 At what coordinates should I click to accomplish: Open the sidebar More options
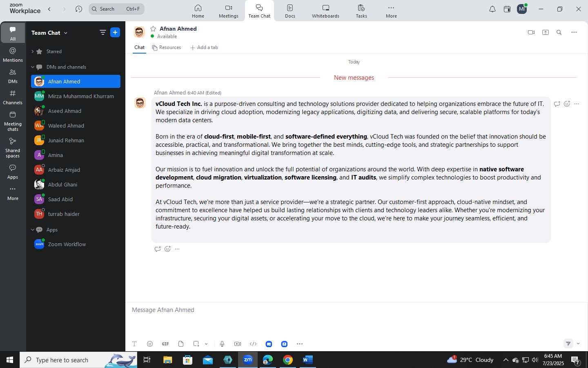pyautogui.click(x=13, y=193)
